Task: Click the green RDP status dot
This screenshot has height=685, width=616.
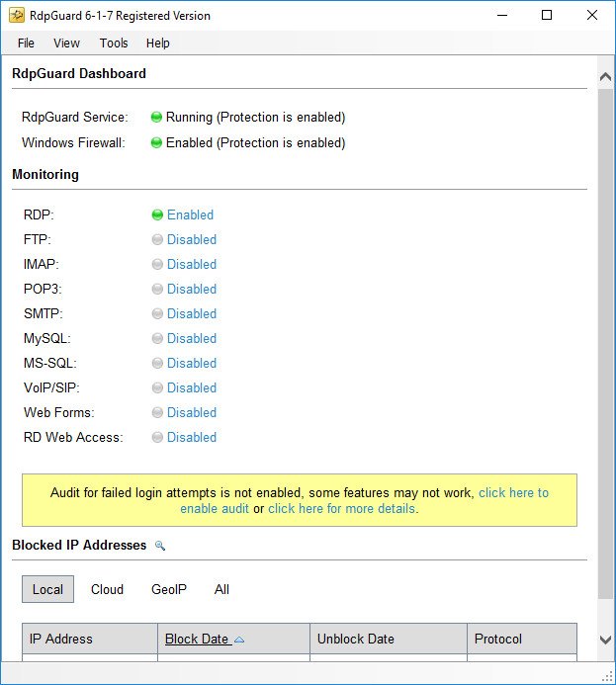Action: point(157,214)
